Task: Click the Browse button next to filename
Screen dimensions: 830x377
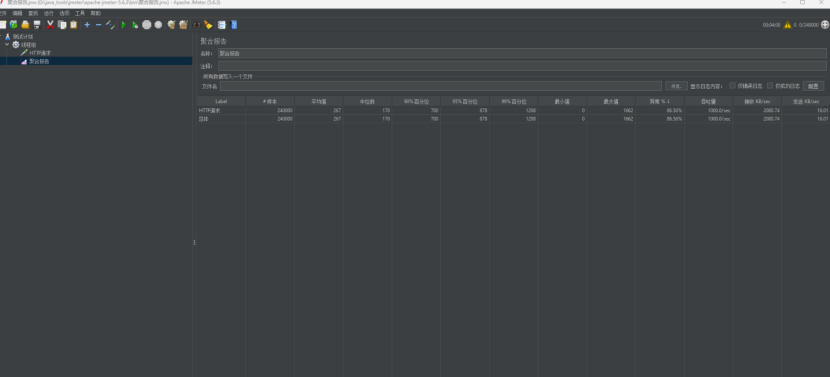Action: click(676, 86)
